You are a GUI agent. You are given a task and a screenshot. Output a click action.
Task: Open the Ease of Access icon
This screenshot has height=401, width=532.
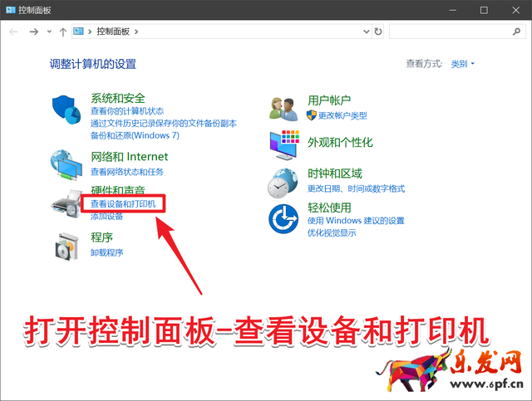(x=283, y=219)
